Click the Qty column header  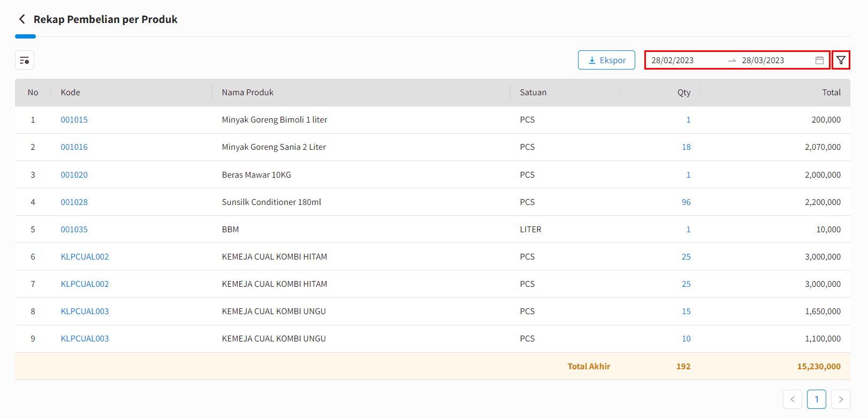(x=683, y=93)
